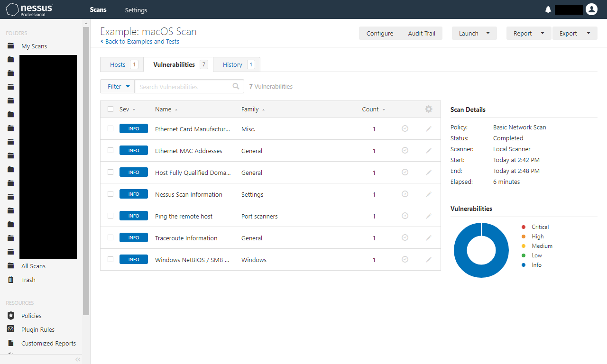Viewport: 607px width, 364px height.
Task: Click the blue vulnerabilities donut chart
Action: (x=481, y=250)
